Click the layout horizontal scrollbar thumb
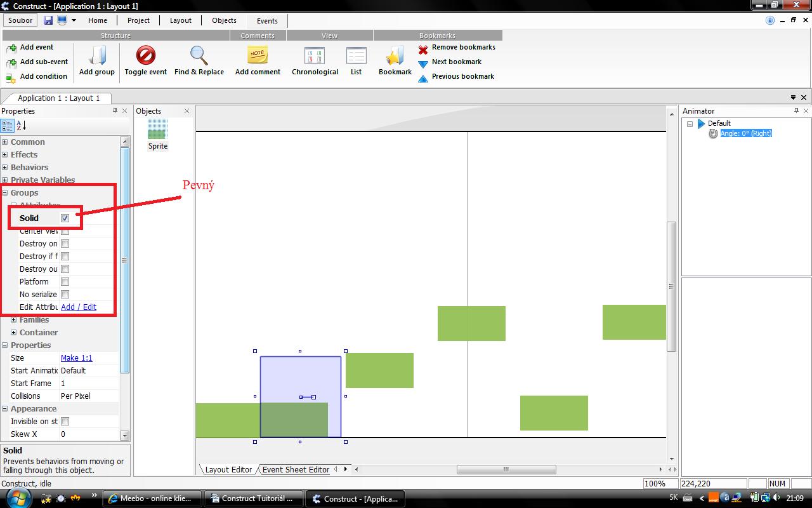The height and width of the screenshot is (508, 812). [506, 469]
